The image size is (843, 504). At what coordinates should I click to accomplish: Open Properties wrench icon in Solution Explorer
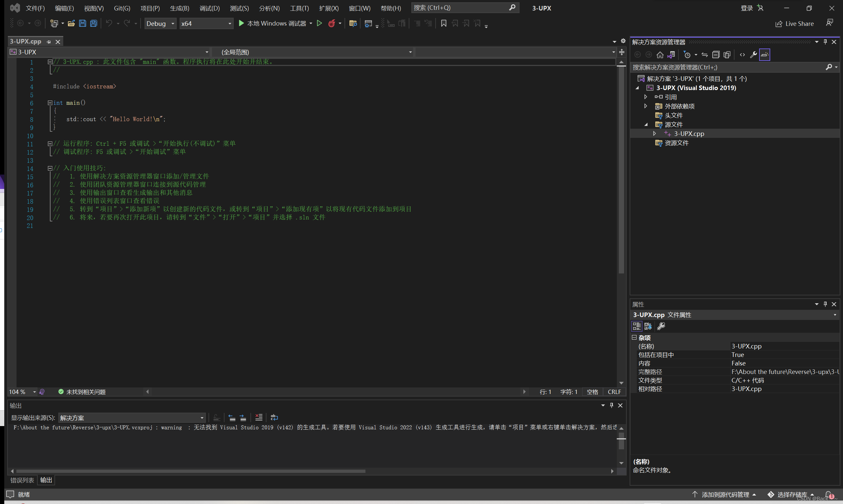click(x=753, y=55)
